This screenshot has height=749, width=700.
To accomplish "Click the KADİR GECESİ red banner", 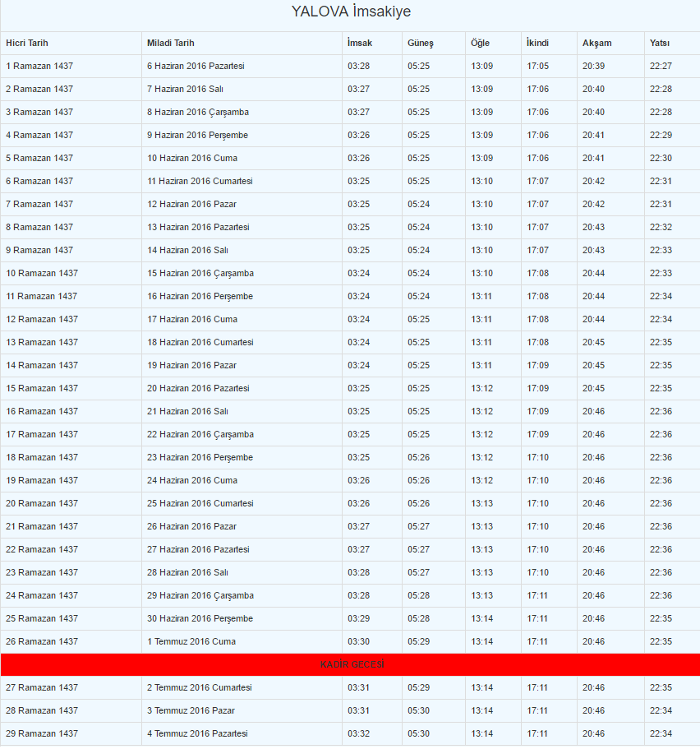I will click(350, 664).
